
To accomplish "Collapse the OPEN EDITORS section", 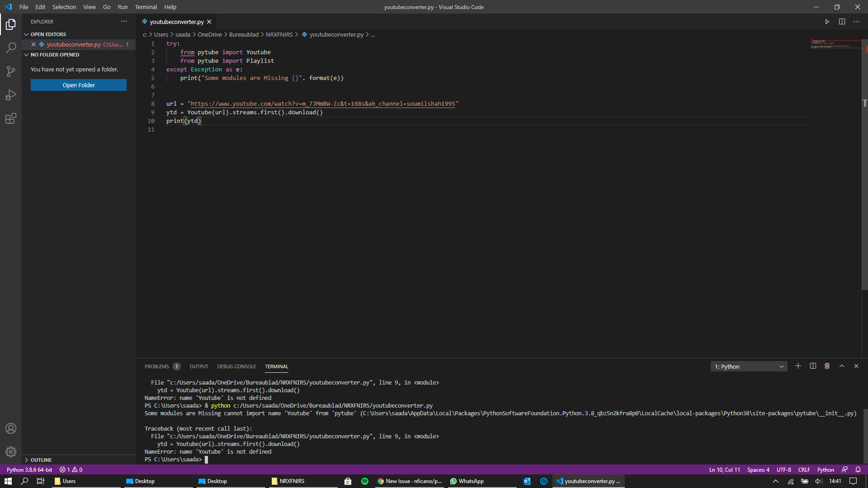I will [x=49, y=34].
